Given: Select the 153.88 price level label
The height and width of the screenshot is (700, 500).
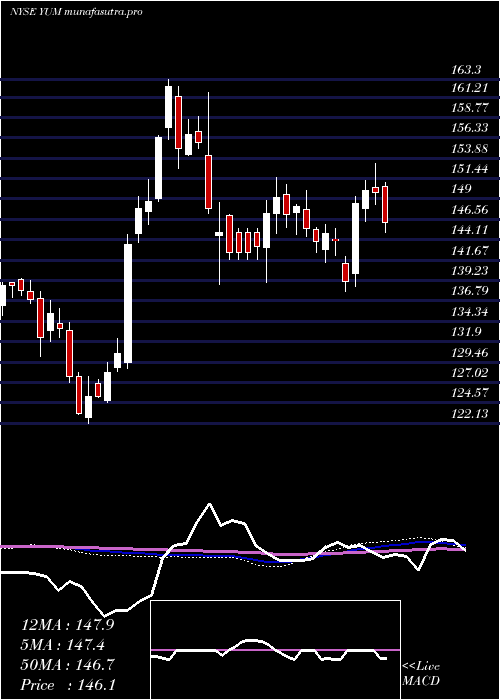Looking at the screenshot, I should tap(470, 149).
